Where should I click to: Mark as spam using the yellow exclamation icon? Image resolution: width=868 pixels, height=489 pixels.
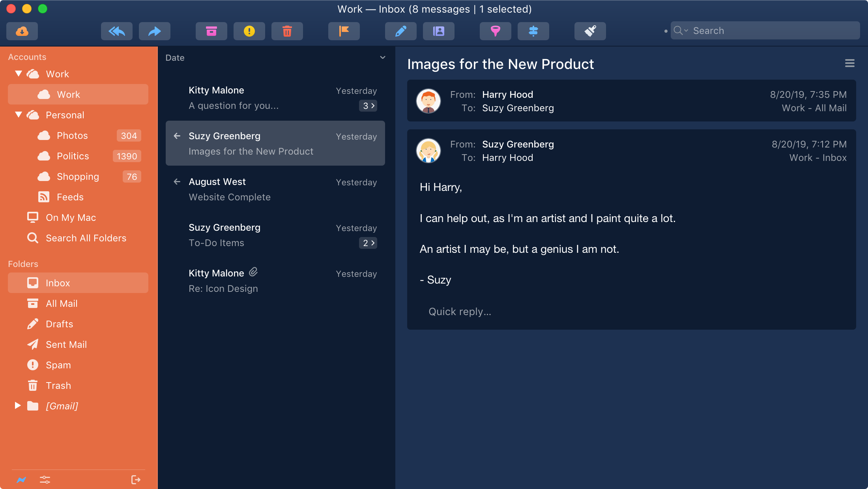point(249,31)
